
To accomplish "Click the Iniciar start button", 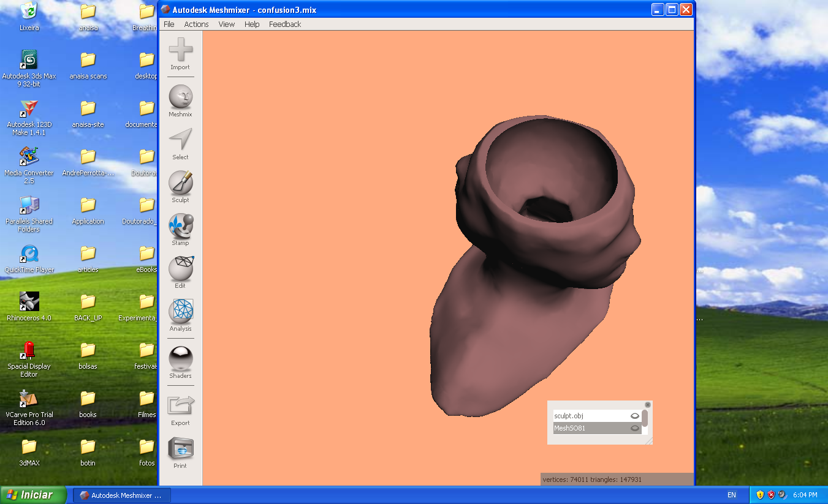I will coord(34,495).
